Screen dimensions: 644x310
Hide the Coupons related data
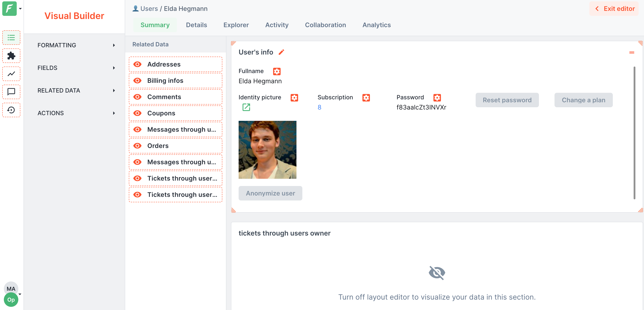[138, 113]
